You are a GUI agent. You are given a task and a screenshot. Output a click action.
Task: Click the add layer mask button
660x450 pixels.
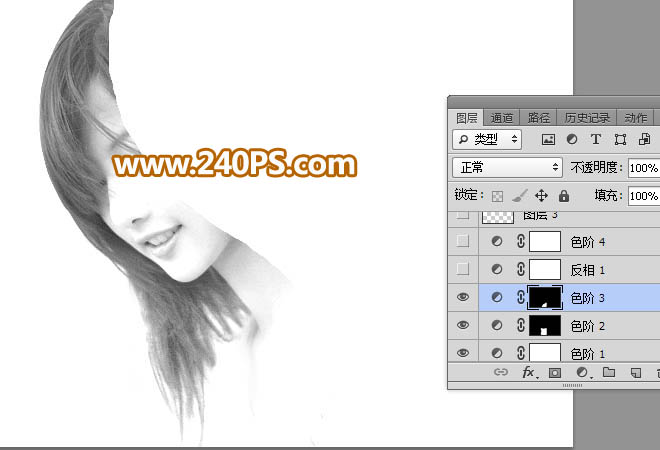coord(555,373)
